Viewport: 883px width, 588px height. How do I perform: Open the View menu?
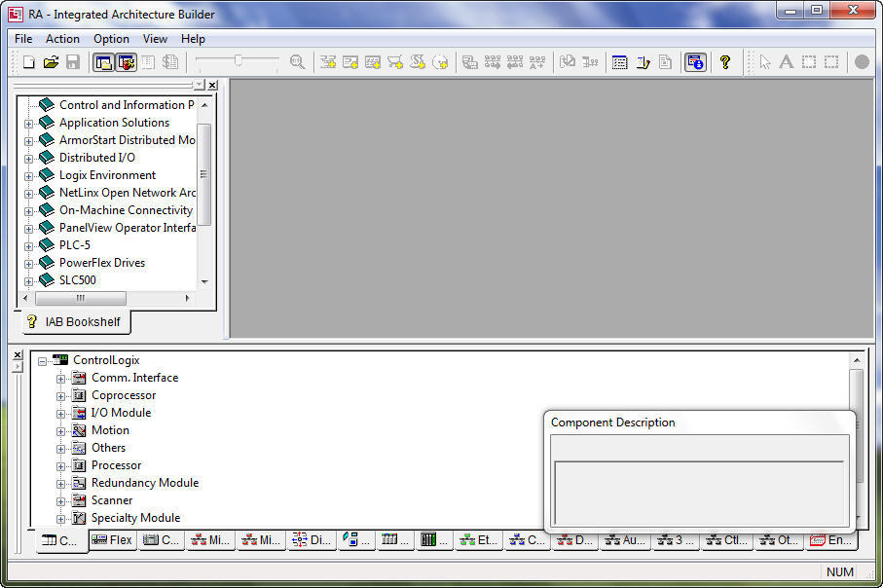click(155, 39)
